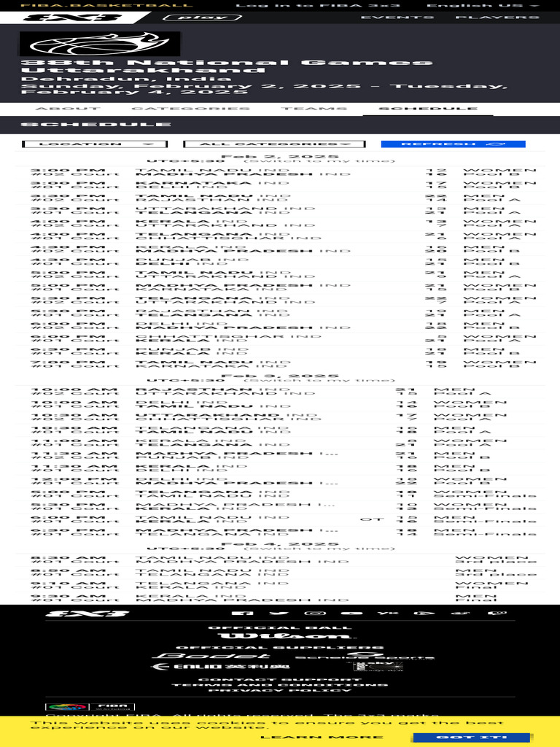Click Switch to my time under Feb 4
Image resolution: width=560 pixels, height=747 pixels.
coord(319,549)
